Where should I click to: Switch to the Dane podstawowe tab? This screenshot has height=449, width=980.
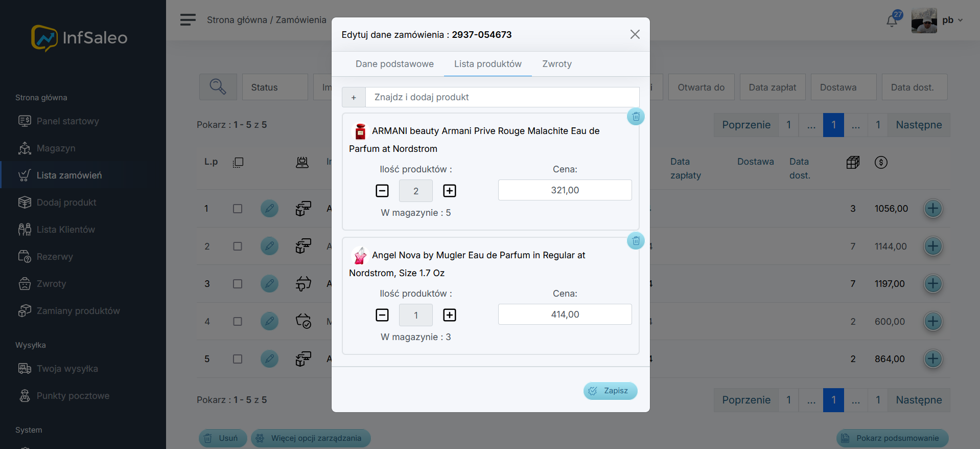click(394, 64)
